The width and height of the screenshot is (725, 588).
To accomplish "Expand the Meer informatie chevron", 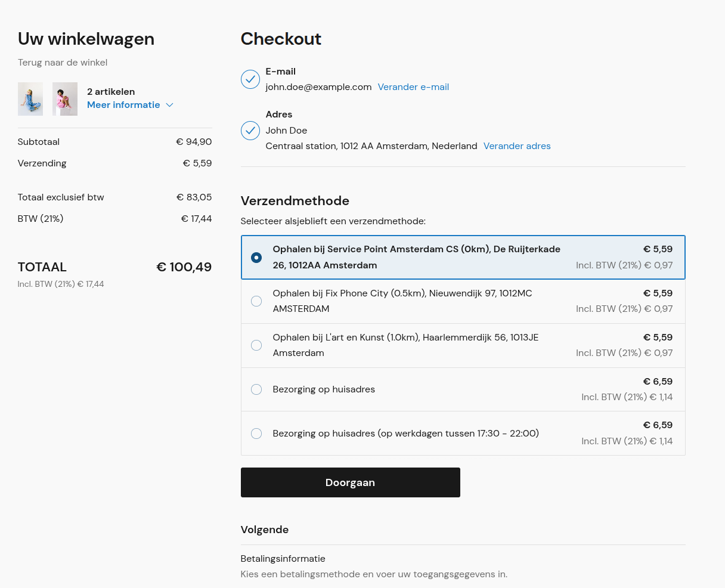I will [169, 105].
